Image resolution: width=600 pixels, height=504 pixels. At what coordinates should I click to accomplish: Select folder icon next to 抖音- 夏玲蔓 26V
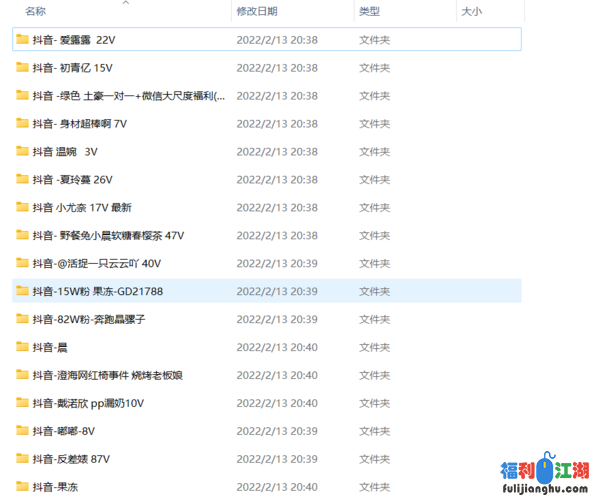[x=22, y=180]
